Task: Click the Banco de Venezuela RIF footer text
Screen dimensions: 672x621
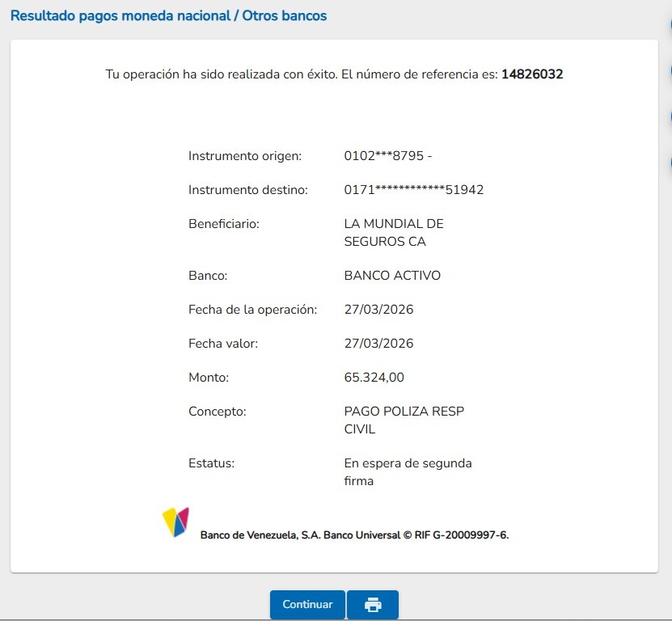Action: (x=354, y=534)
